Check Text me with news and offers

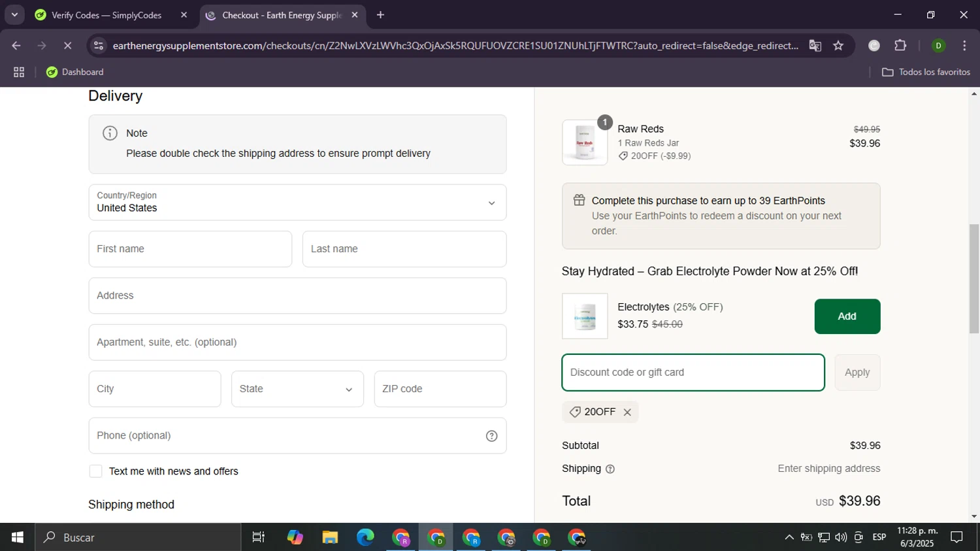95,471
